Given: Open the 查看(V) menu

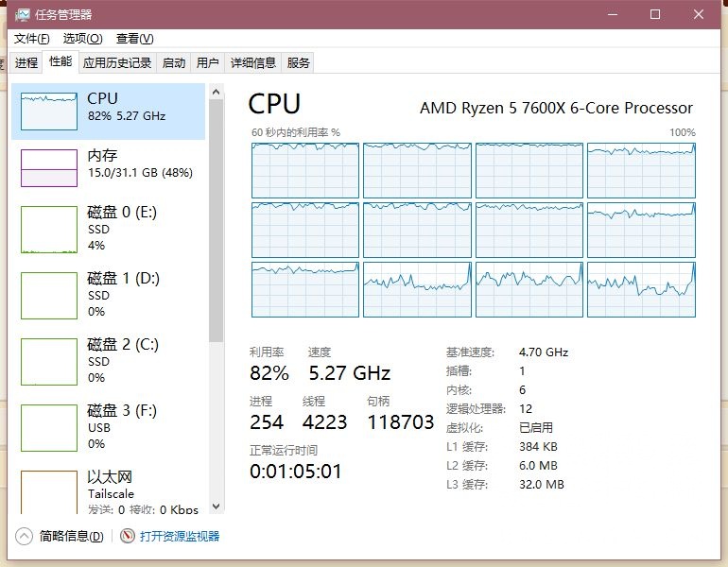Looking at the screenshot, I should (134, 38).
